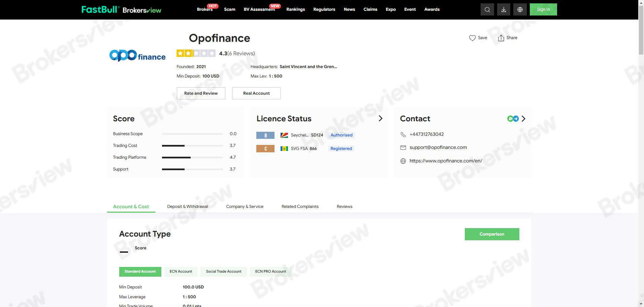Expand the Contact section chevron
Screen dimensions: 644x307
point(523,119)
